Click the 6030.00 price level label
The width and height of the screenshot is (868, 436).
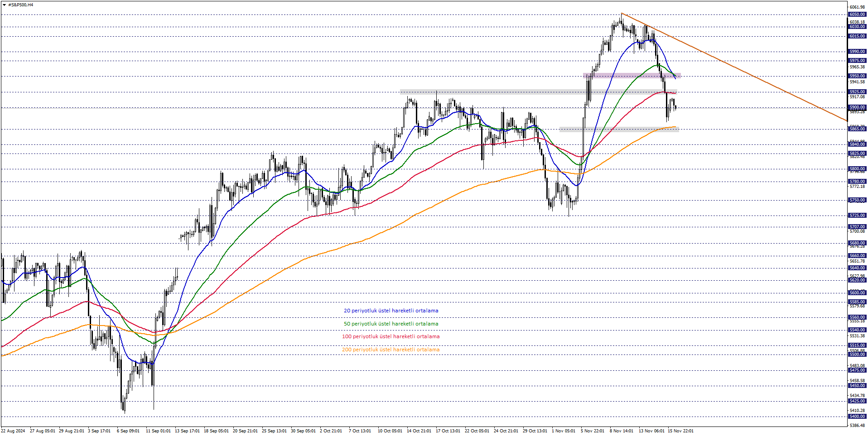point(857,27)
